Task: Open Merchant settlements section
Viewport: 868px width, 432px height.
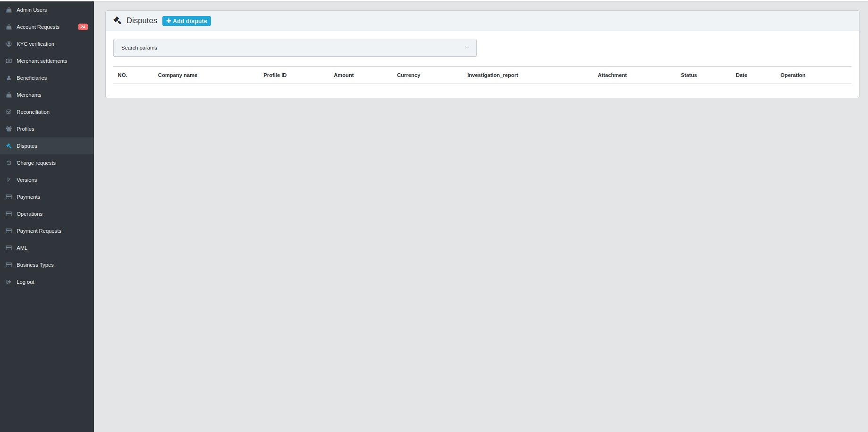Action: click(x=47, y=61)
